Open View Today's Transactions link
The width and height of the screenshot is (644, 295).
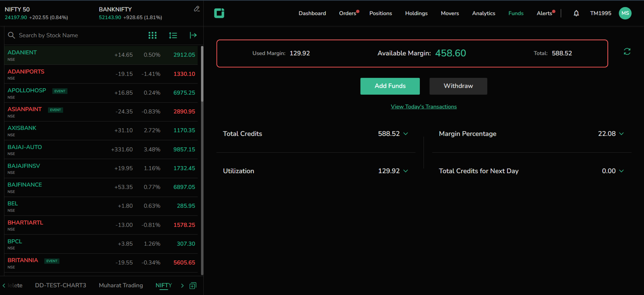[424, 107]
